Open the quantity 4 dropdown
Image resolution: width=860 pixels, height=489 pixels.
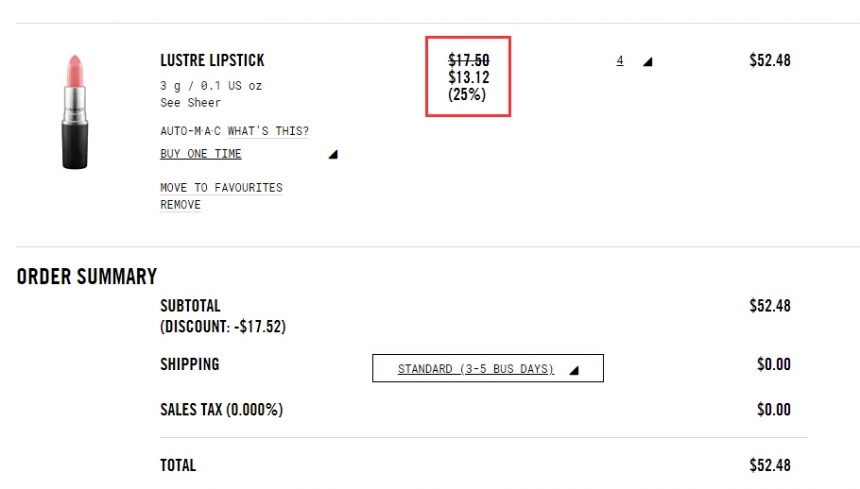pyautogui.click(x=620, y=60)
